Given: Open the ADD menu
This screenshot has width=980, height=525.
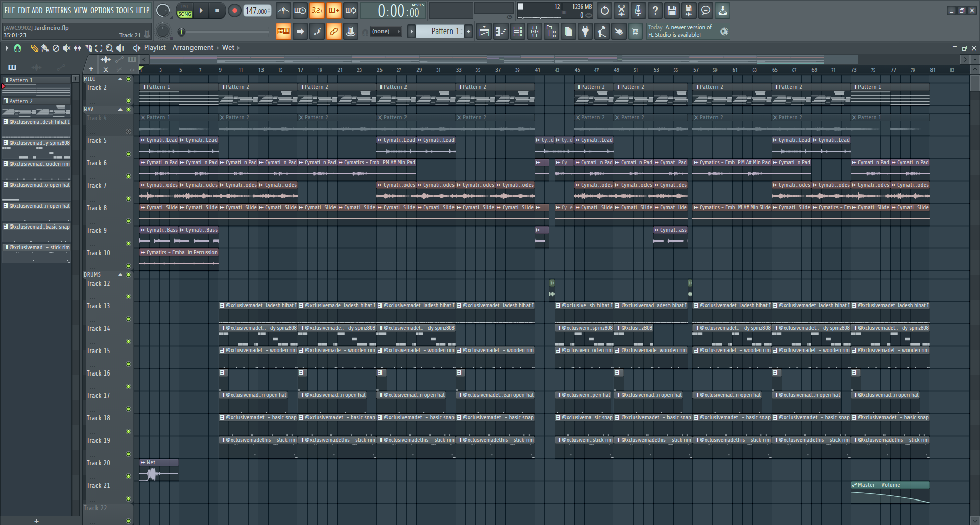Looking at the screenshot, I should (x=37, y=10).
